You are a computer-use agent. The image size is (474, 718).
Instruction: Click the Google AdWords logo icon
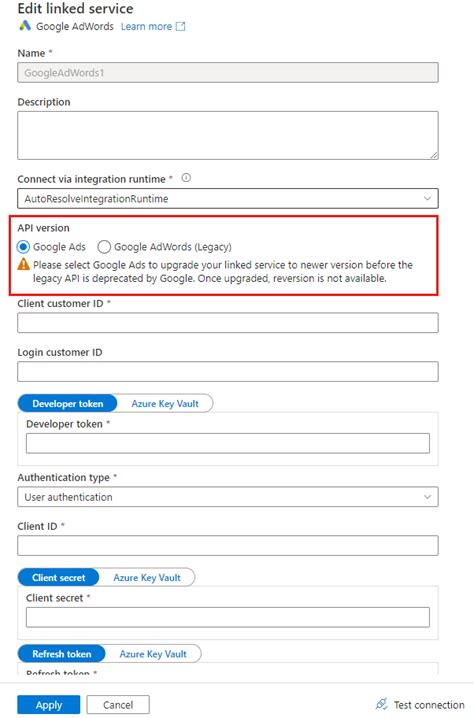click(x=24, y=26)
